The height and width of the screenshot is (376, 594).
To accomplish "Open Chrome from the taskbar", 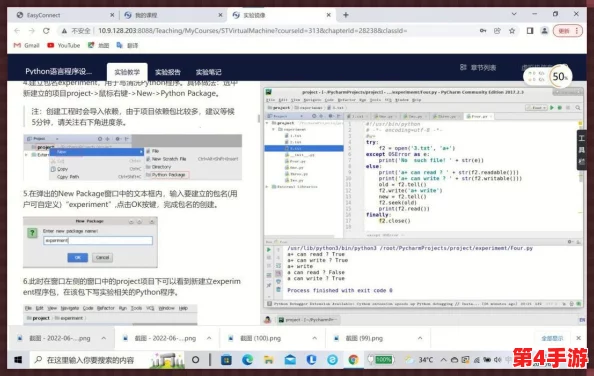I will click(x=353, y=360).
